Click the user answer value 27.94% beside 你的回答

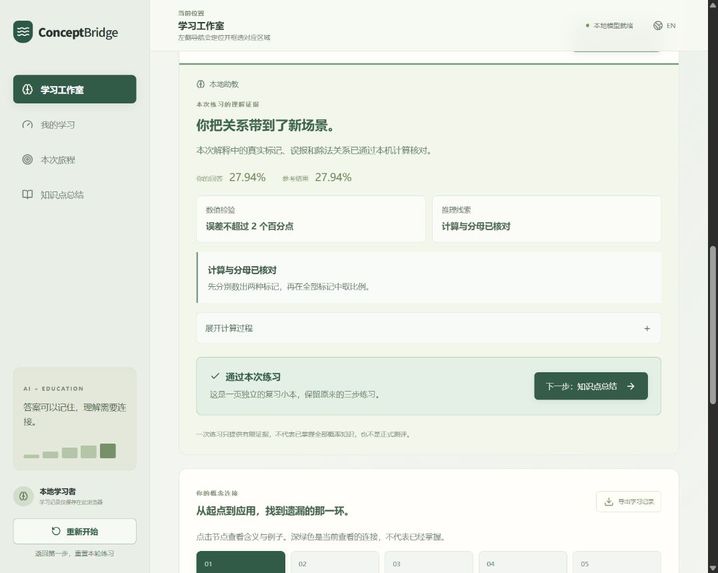(247, 177)
